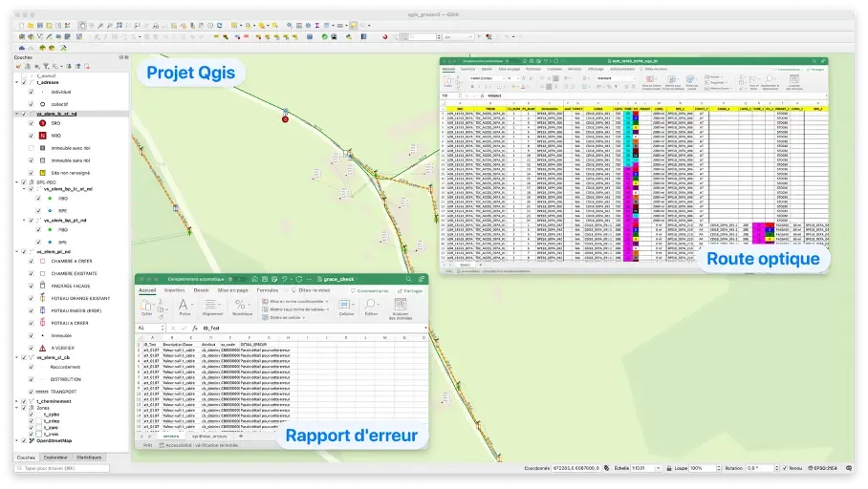Click the fx insert function icon
This screenshot has width=868, height=489.
coord(195,328)
